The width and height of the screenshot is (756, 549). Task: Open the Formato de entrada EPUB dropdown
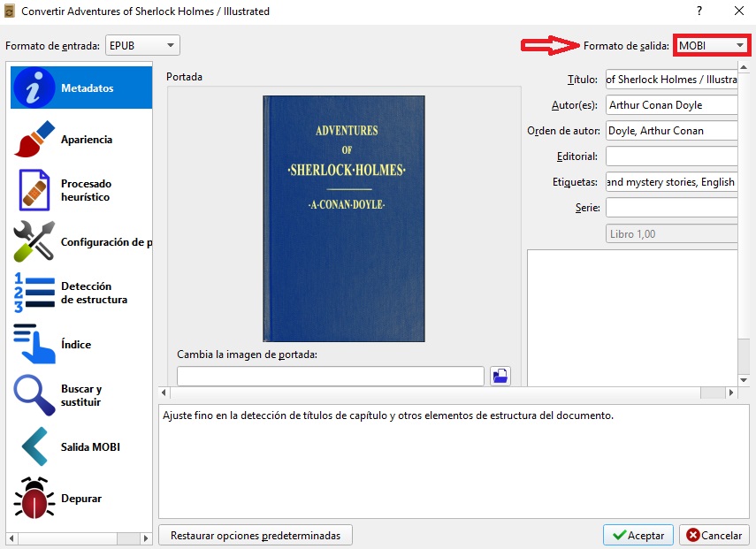click(142, 45)
